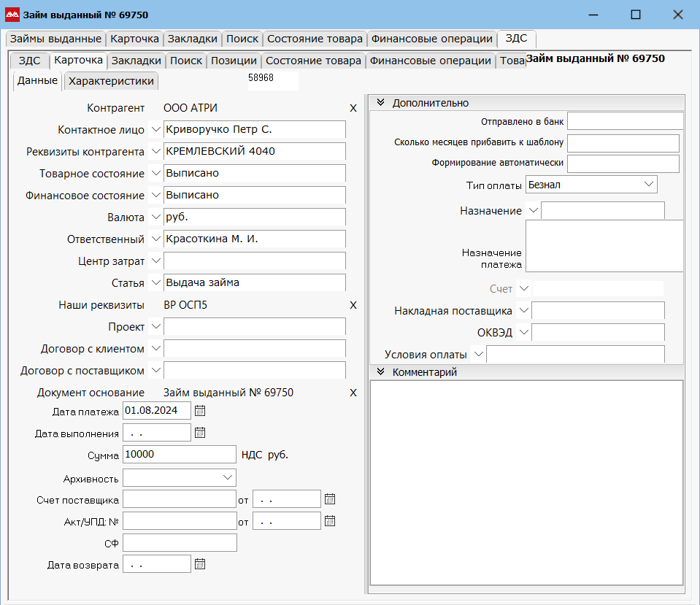
Task: Open Центр затрат dropdown arrow
Action: [155, 261]
